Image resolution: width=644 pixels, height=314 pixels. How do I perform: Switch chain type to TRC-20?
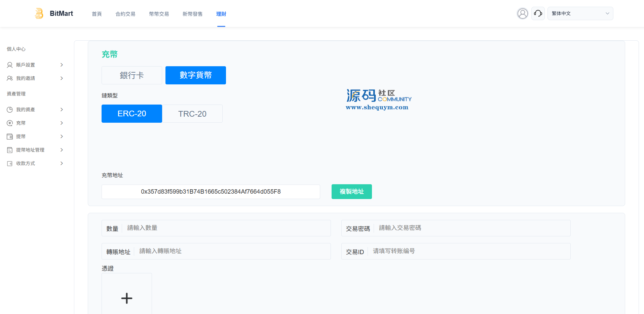192,114
